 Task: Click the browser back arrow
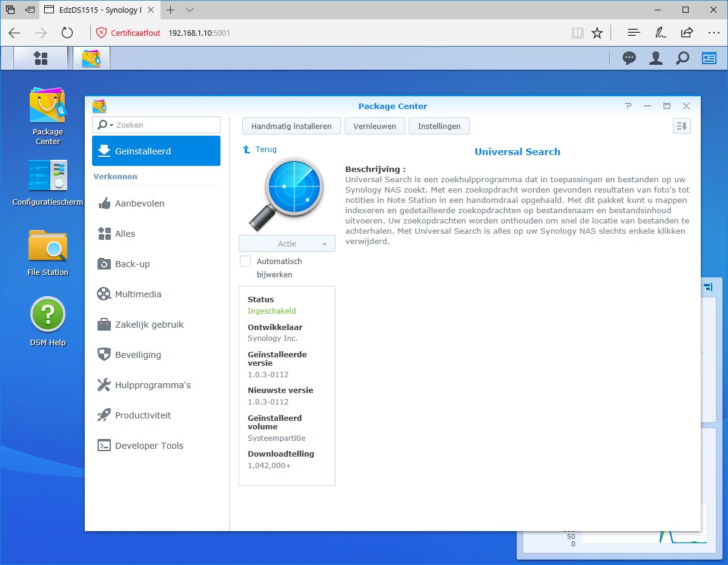[14, 33]
